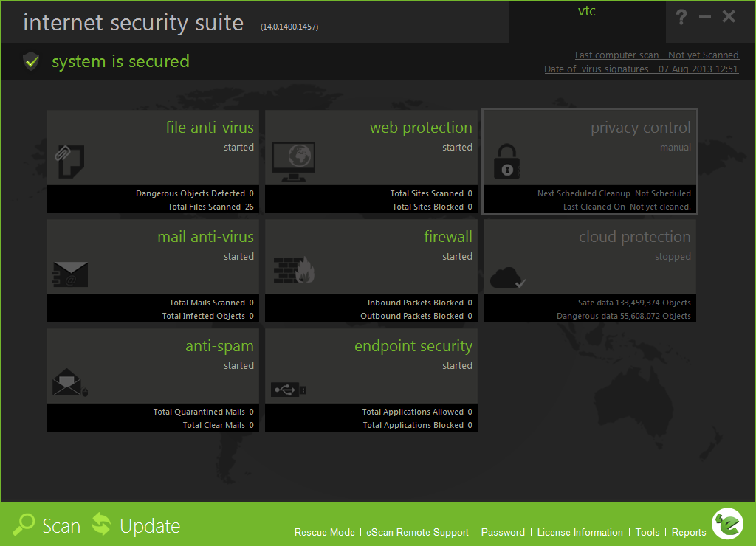Open License Information
The width and height of the screenshot is (756, 546).
580,533
